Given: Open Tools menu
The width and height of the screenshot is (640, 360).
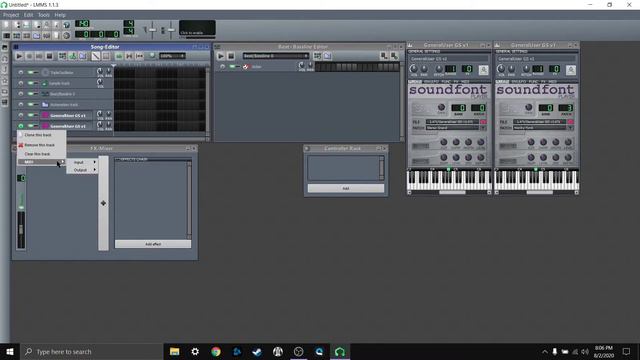Looking at the screenshot, I should pyautogui.click(x=44, y=15).
